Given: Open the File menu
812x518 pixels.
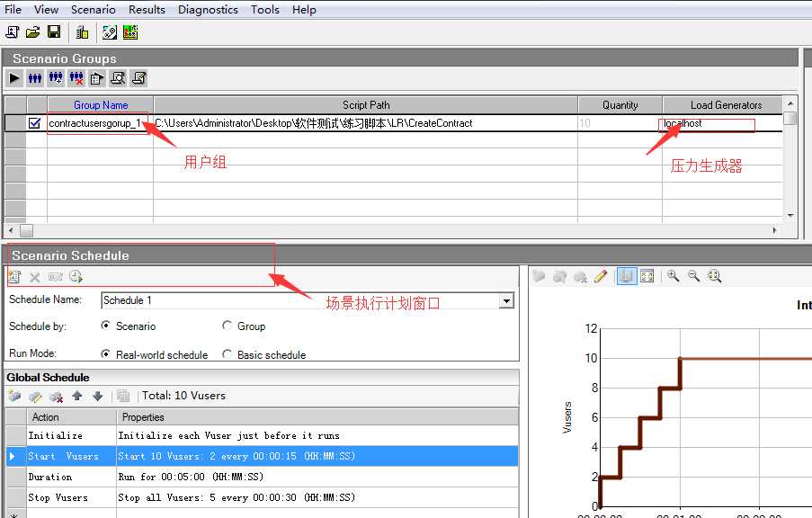Looking at the screenshot, I should (13, 9).
